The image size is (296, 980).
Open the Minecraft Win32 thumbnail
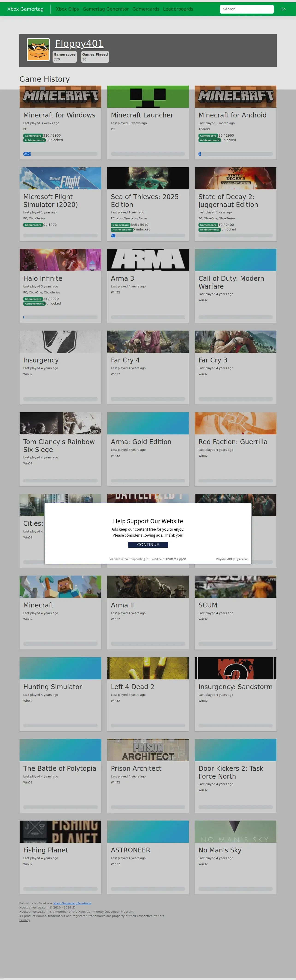pyautogui.click(x=60, y=587)
